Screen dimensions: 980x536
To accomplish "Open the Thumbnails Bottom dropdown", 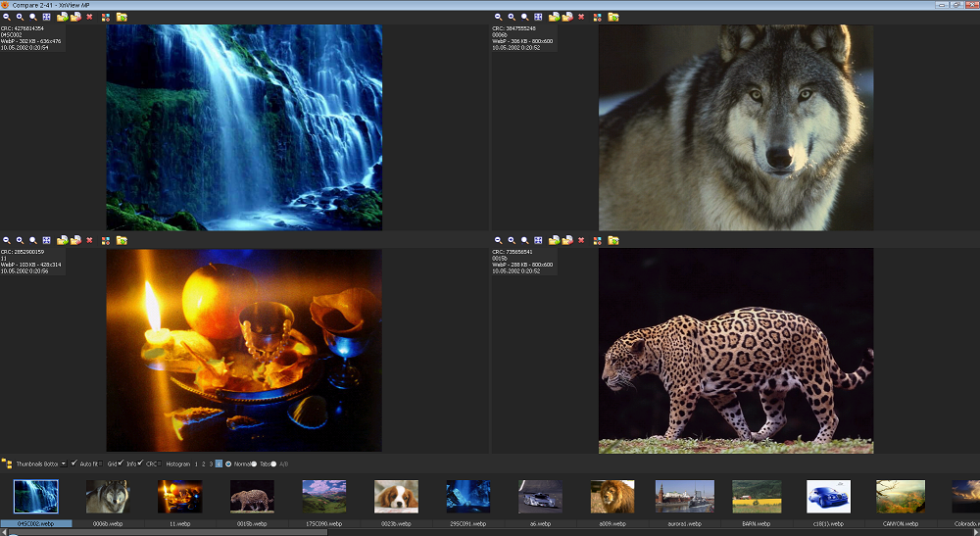I will click(x=37, y=463).
